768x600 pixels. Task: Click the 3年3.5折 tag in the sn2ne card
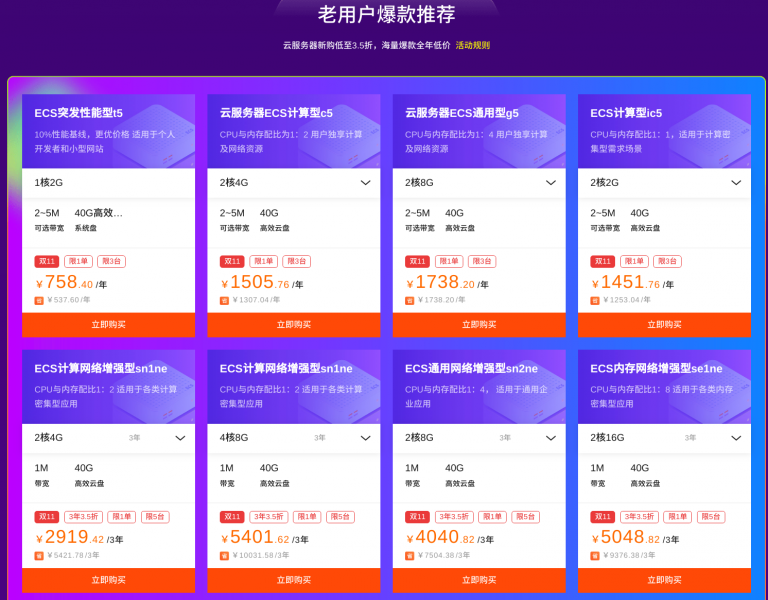point(454,517)
